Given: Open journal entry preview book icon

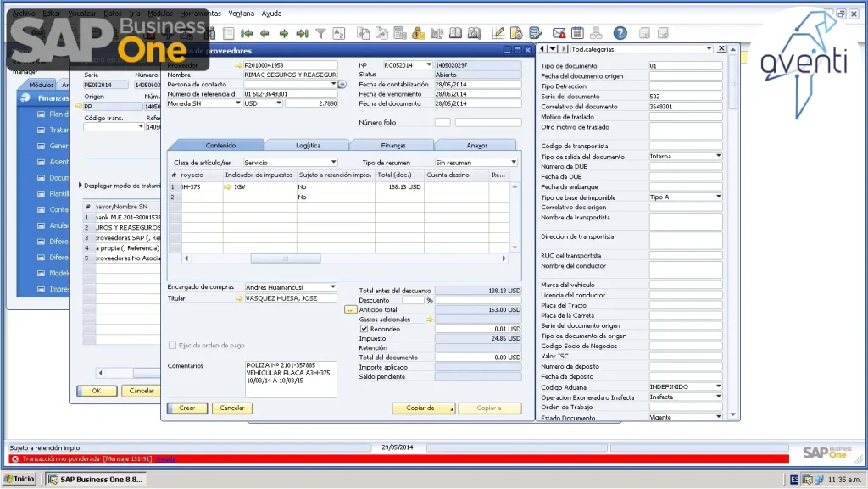Looking at the screenshot, I should (455, 34).
